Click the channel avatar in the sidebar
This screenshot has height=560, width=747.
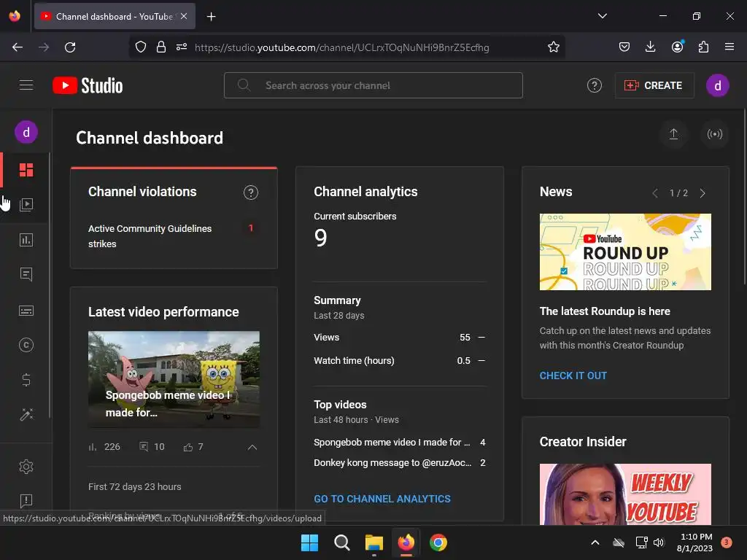(x=26, y=132)
